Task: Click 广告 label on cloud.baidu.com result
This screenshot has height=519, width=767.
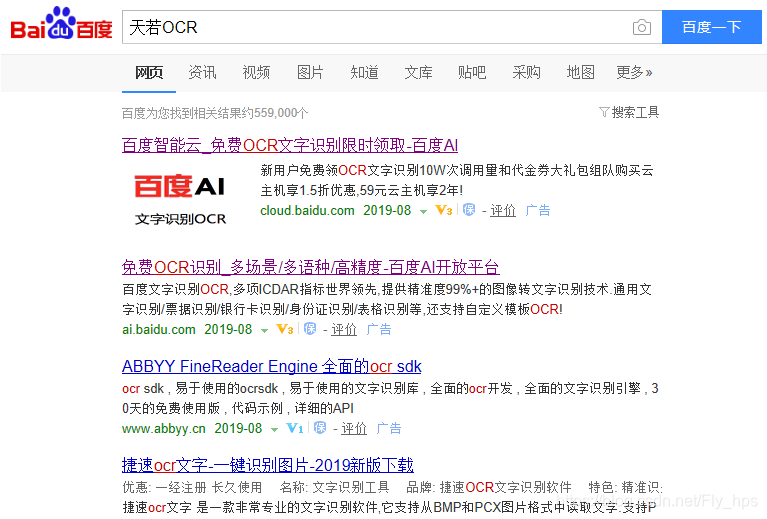Action: click(x=538, y=210)
